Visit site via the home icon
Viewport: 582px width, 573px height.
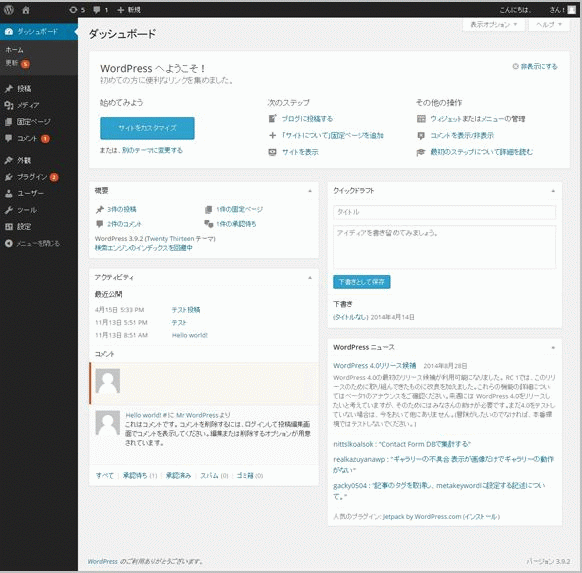point(26,10)
